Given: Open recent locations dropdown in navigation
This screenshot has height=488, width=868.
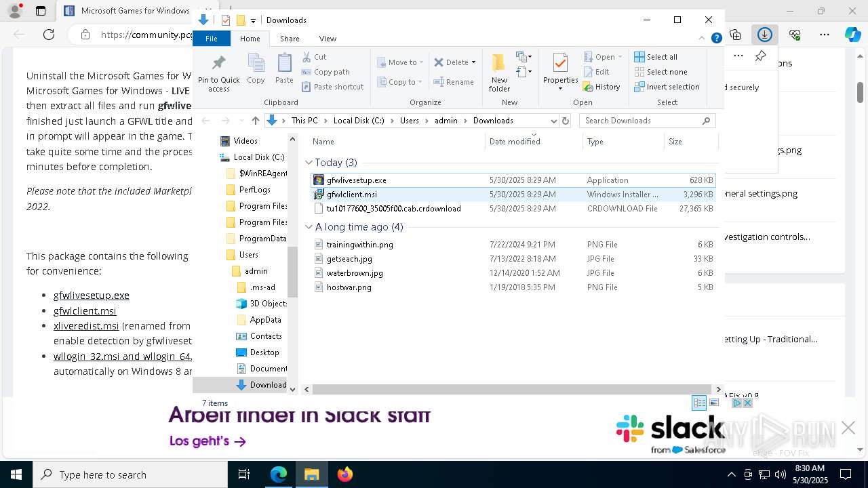Looking at the screenshot, I should click(x=240, y=121).
